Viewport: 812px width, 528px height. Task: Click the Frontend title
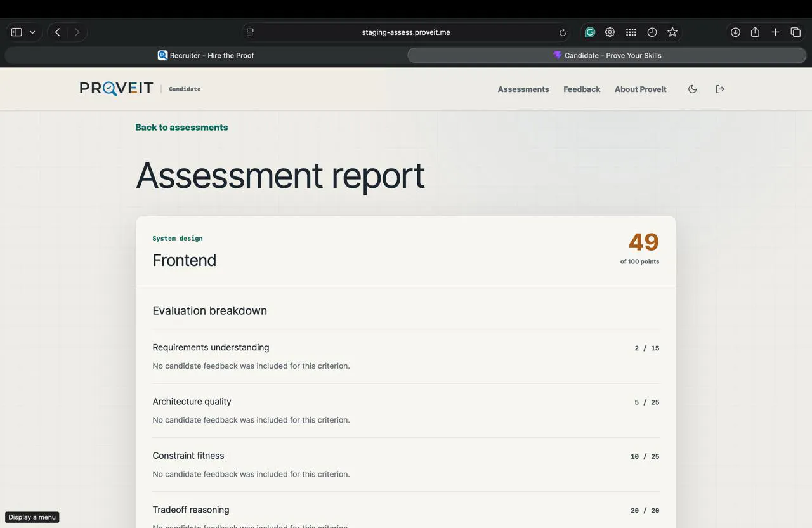click(x=185, y=260)
